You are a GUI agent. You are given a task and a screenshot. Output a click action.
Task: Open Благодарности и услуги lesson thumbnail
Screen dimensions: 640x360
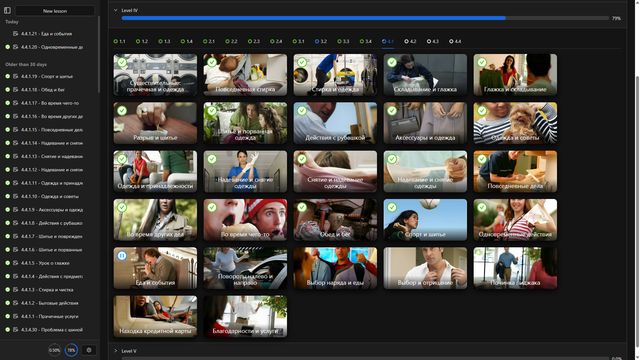coord(245,316)
